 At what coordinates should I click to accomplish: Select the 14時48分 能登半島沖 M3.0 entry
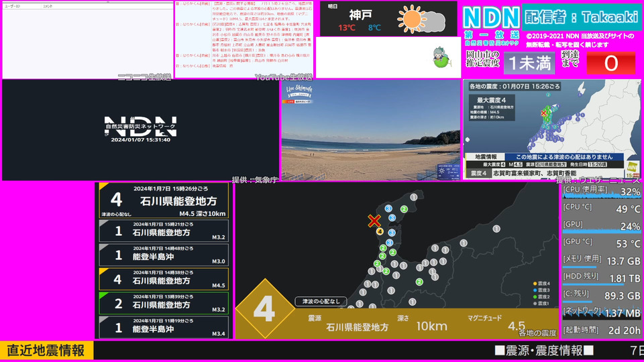coord(164,255)
